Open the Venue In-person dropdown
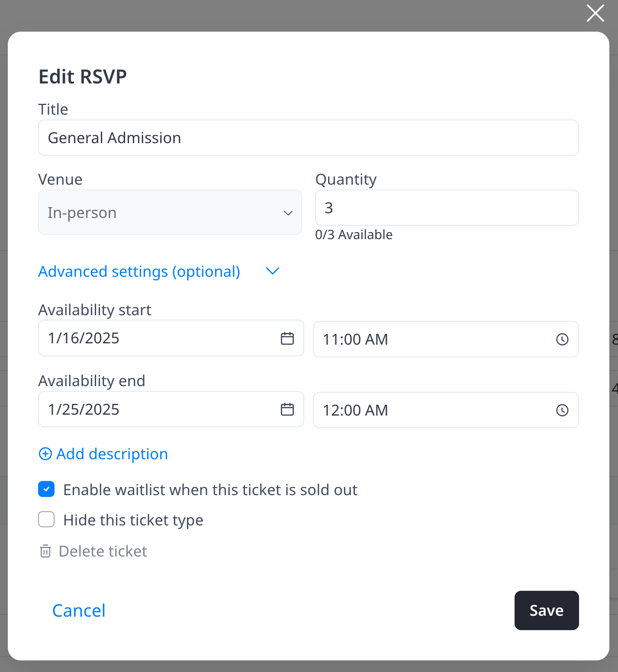618x672 pixels. [170, 212]
